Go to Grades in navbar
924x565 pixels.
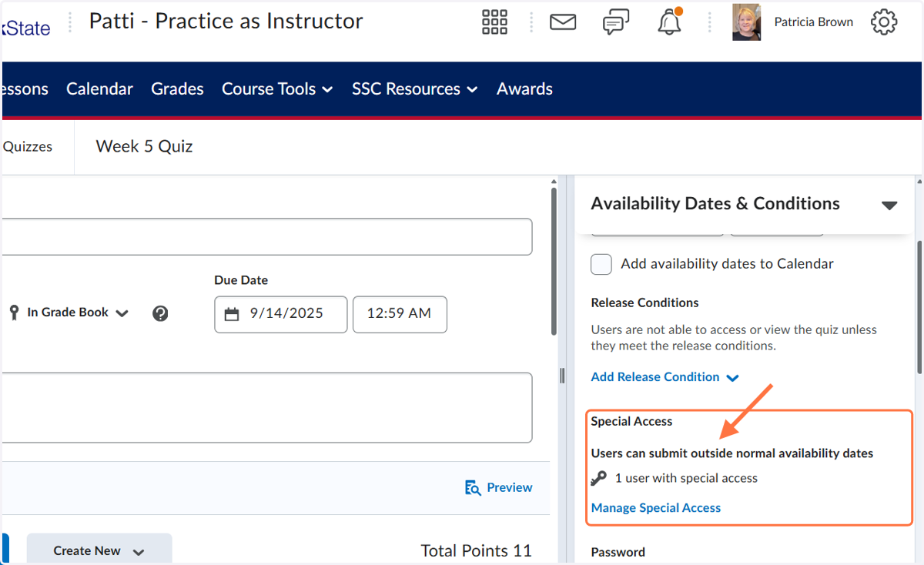(x=177, y=89)
